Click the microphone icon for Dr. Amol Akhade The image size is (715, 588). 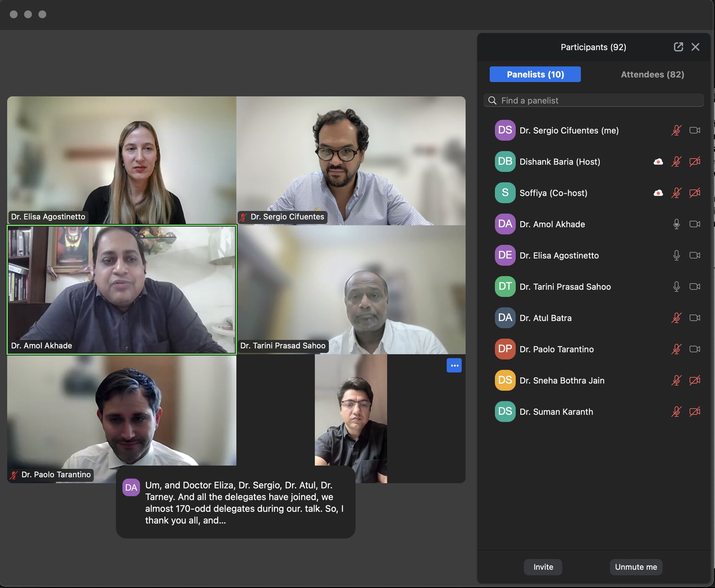click(676, 224)
